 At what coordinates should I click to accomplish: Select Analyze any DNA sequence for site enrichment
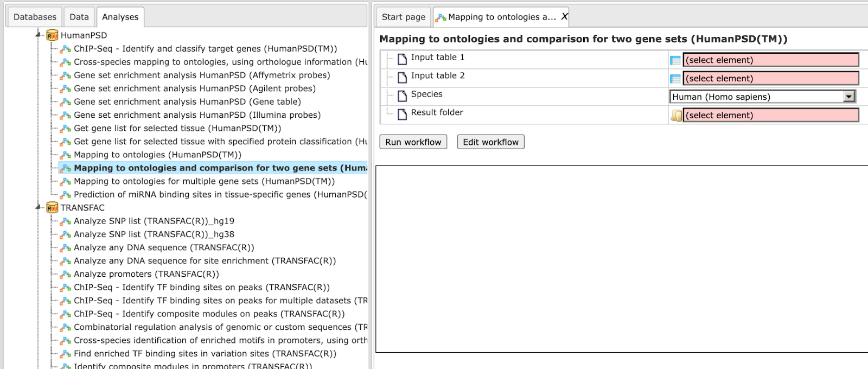pyautogui.click(x=205, y=261)
